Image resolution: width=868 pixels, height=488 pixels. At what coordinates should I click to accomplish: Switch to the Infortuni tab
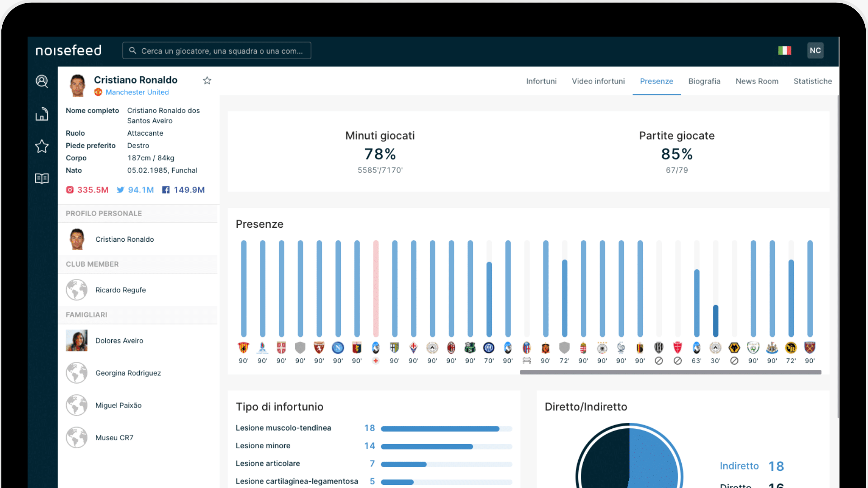pyautogui.click(x=541, y=81)
